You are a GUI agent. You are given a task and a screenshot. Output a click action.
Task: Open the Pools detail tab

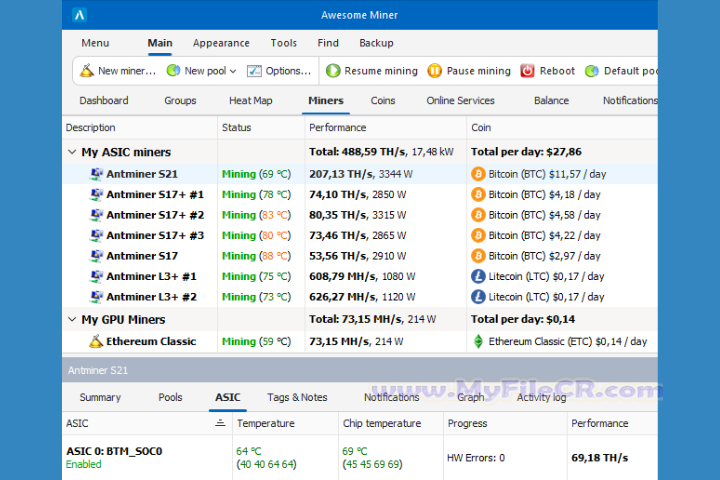(x=170, y=397)
